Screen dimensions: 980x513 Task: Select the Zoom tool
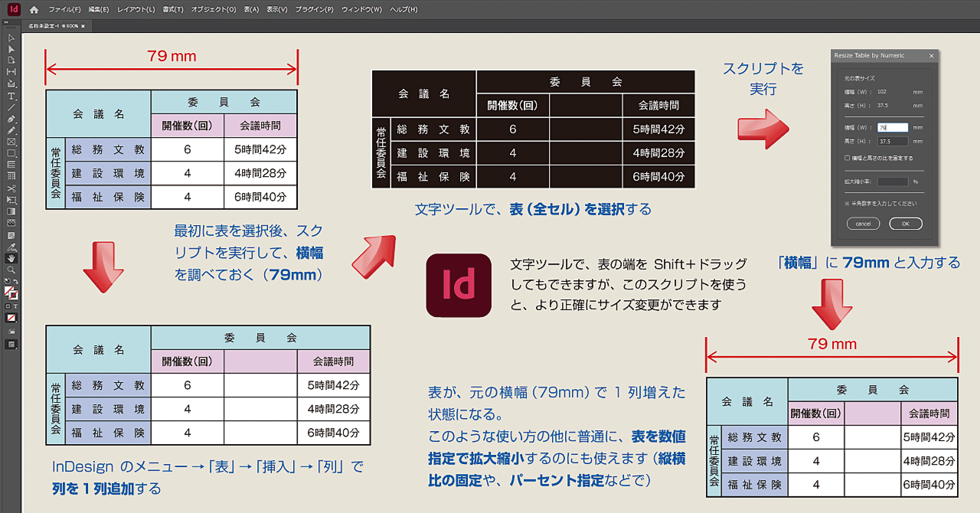coord(10,270)
